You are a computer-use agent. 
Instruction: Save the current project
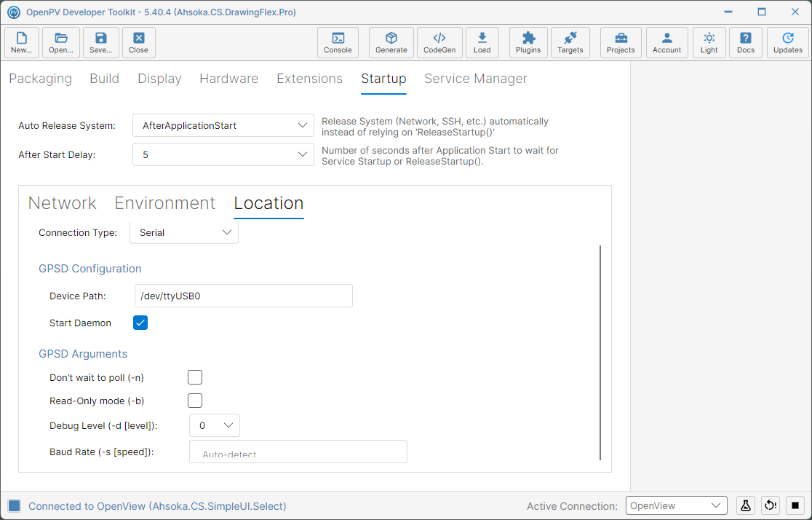click(101, 42)
